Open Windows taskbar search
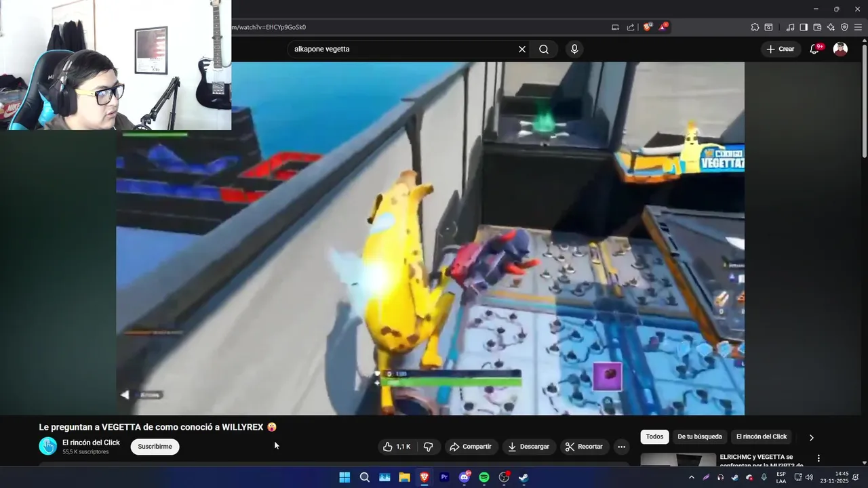 (x=364, y=477)
